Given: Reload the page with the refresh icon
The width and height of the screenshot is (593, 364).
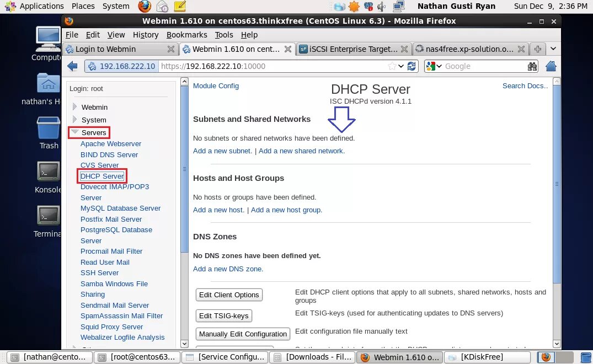Looking at the screenshot, I should point(412,66).
